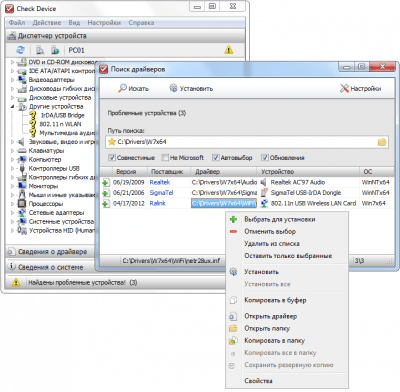Click green plus icon in context menu
The width and height of the screenshot is (400, 392).
coord(233,219)
